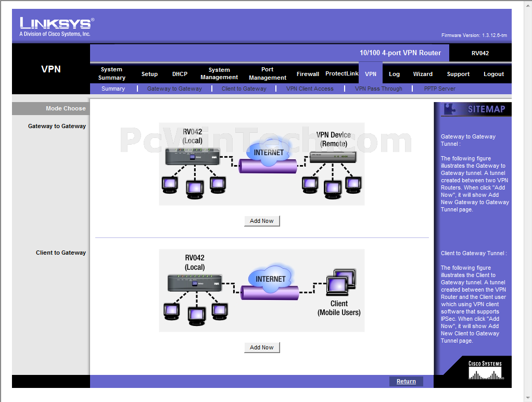
Task: Open the DHCP tab
Action: click(x=180, y=74)
